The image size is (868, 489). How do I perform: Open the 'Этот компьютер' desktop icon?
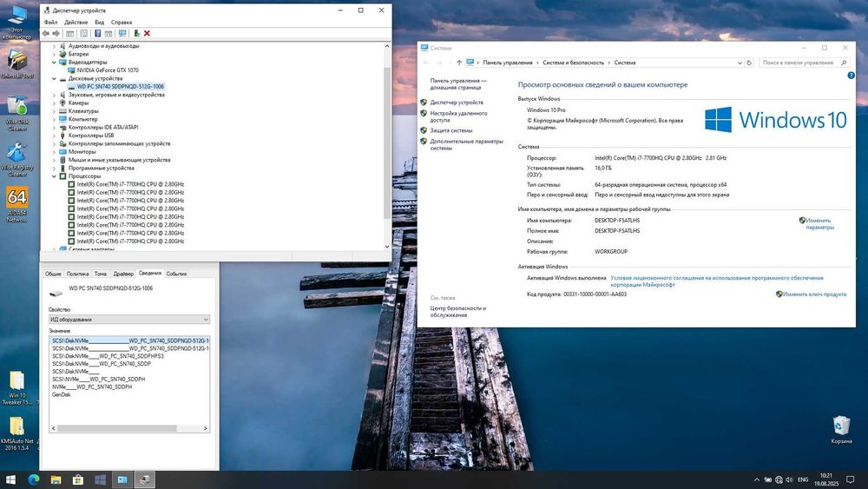(x=16, y=23)
